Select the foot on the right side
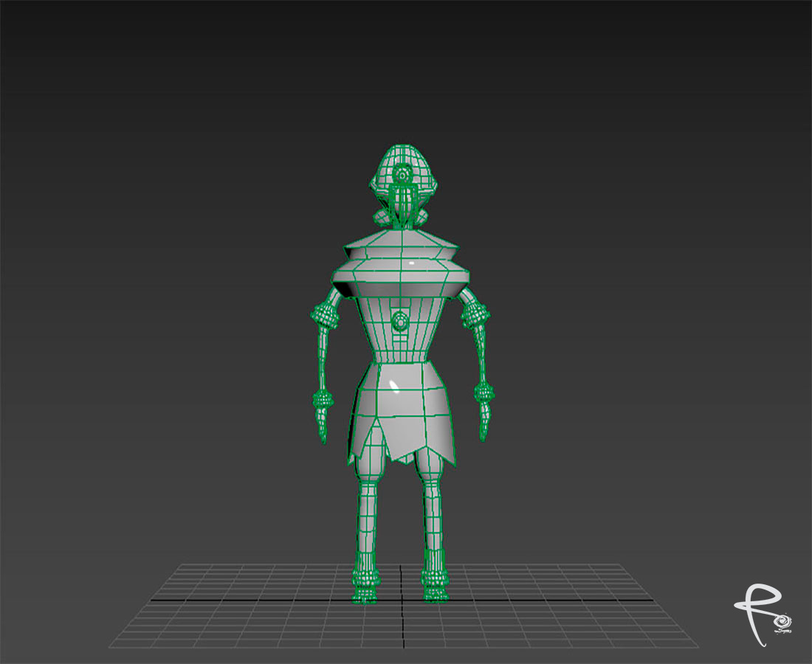Viewport: 812px width, 664px height. (436, 587)
